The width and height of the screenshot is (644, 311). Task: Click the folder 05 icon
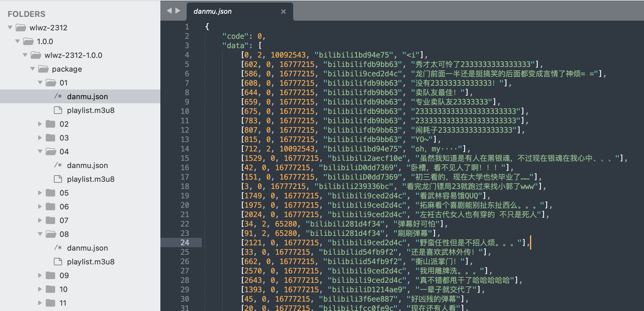coord(50,193)
